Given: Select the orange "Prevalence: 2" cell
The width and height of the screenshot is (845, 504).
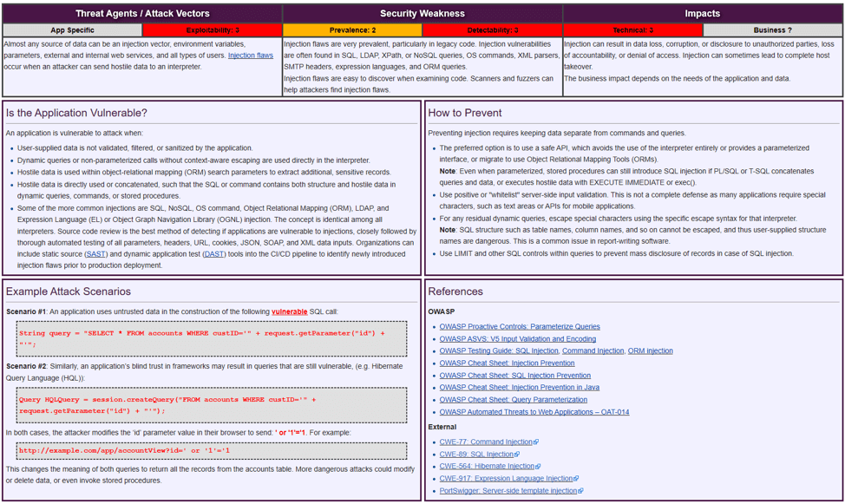Looking at the screenshot, I should pos(352,30).
